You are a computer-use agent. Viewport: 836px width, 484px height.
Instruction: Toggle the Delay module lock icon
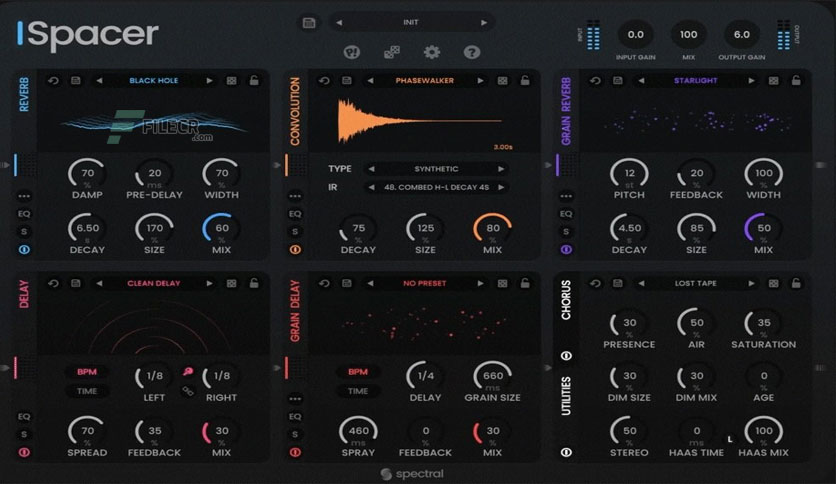tap(254, 284)
